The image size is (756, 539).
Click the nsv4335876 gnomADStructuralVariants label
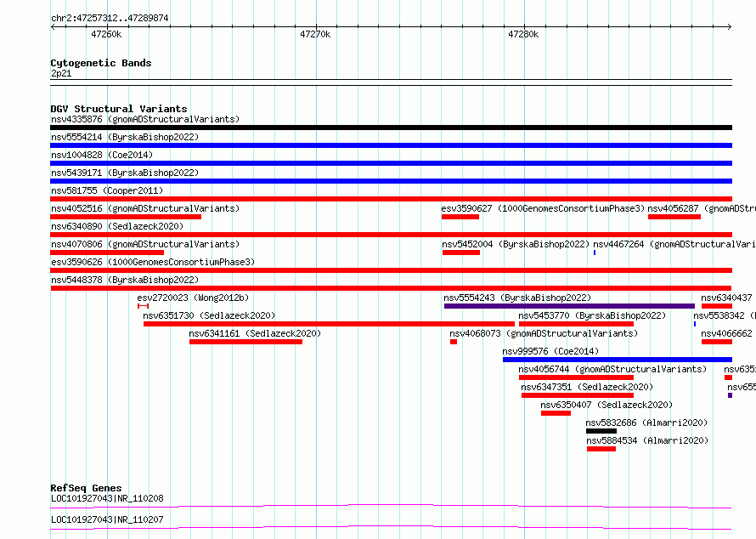145,119
